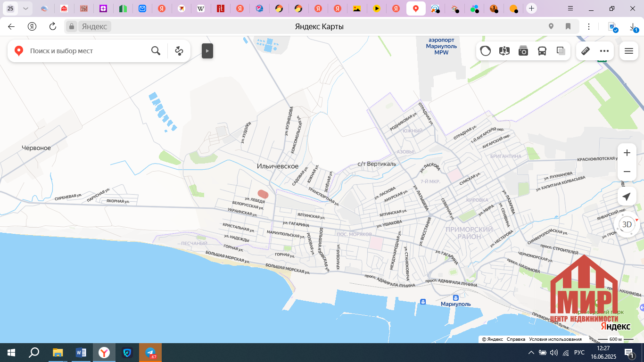Click the my location arrow button
The image size is (644, 362).
tap(627, 197)
